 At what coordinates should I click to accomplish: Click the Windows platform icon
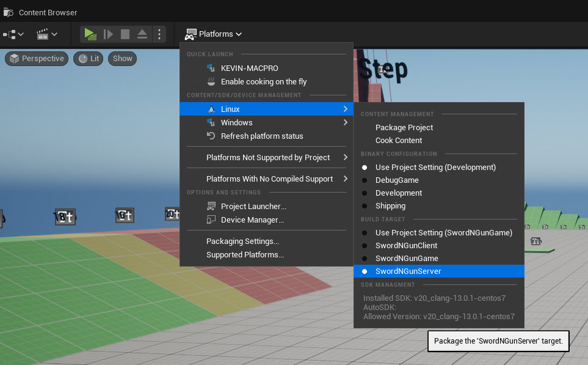click(x=211, y=122)
